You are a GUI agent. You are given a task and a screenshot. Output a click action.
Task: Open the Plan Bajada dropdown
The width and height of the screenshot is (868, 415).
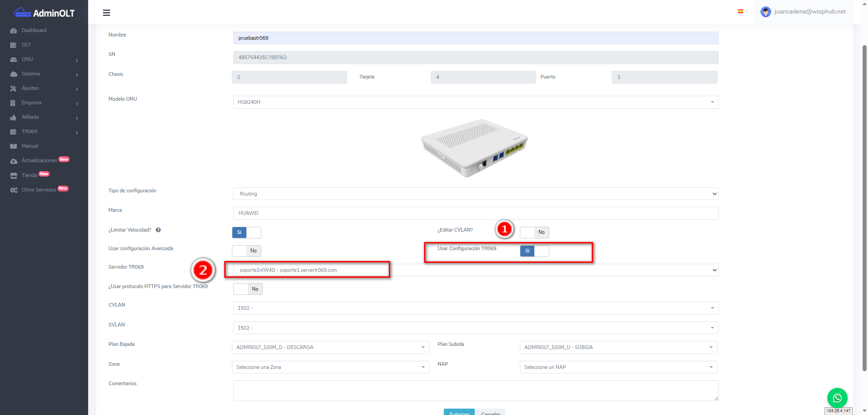pos(330,347)
